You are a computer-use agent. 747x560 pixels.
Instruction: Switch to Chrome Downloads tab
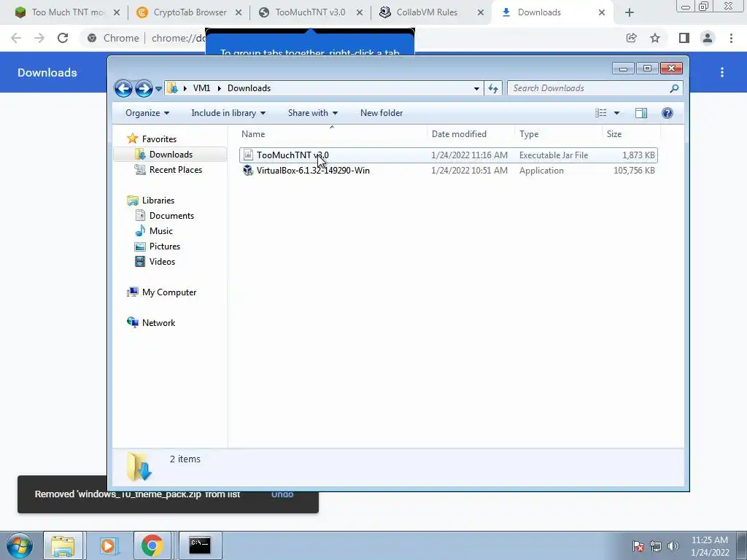[x=551, y=12]
